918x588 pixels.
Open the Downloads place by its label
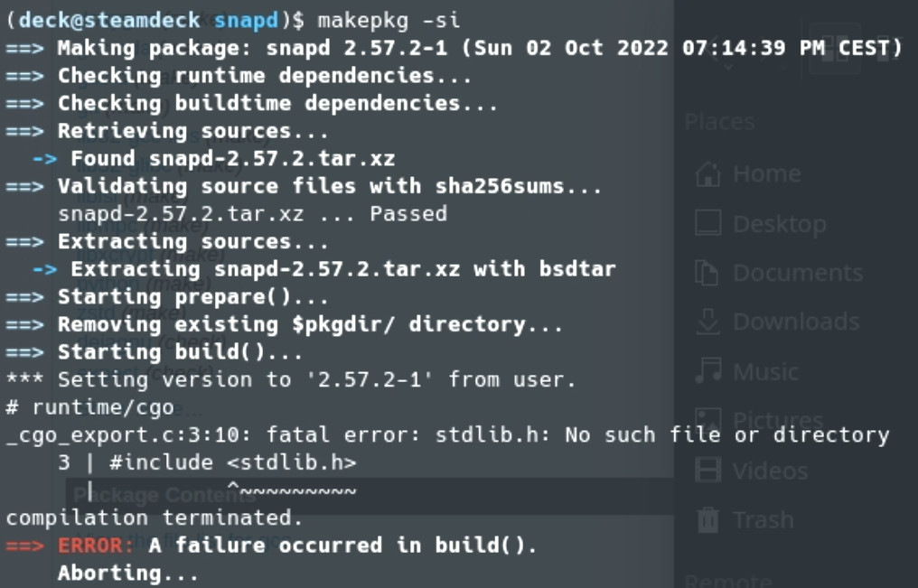click(x=796, y=322)
